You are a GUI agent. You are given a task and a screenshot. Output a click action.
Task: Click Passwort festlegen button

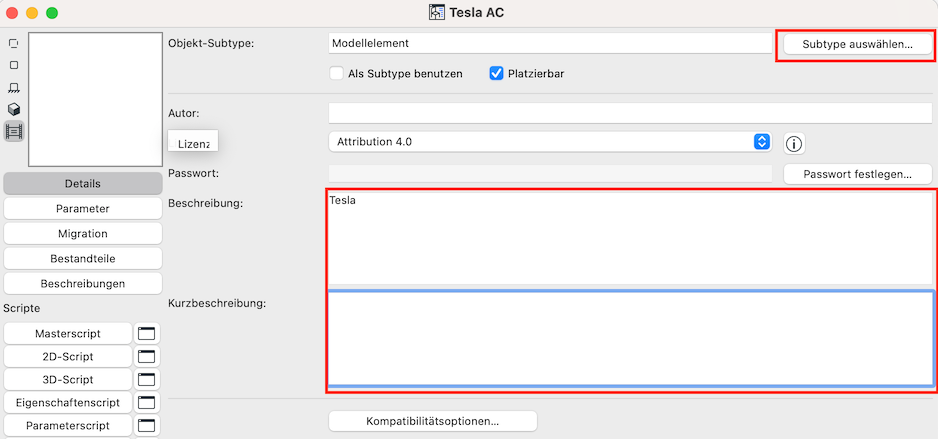(x=858, y=174)
